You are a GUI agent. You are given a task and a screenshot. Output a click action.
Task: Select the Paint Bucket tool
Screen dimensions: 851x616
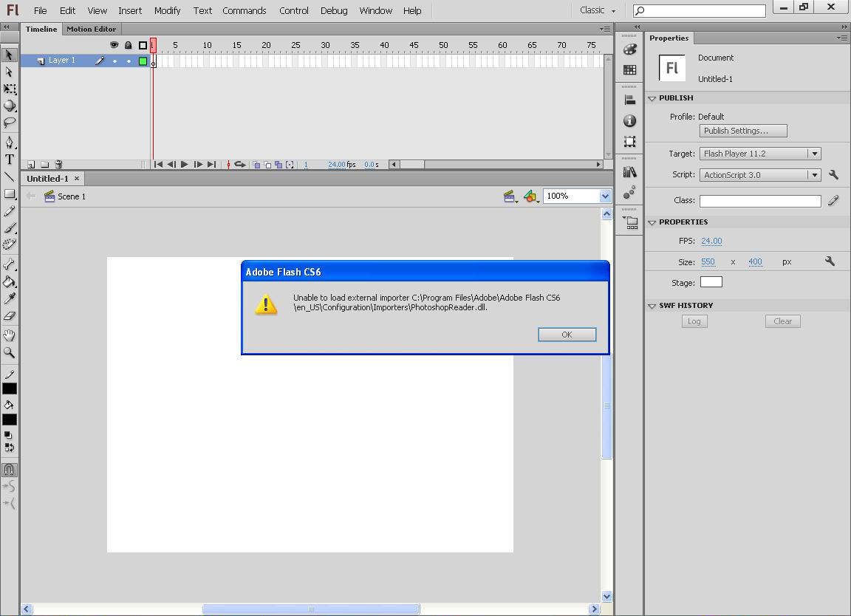pos(10,281)
